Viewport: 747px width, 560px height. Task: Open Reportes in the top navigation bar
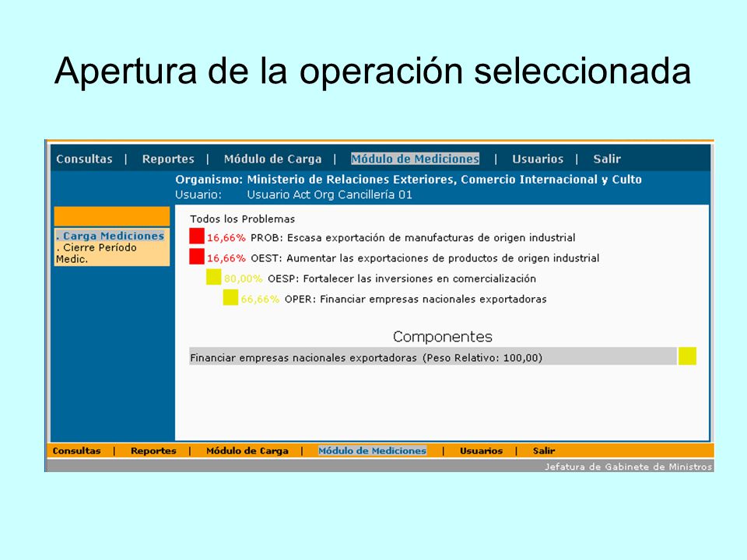168,159
